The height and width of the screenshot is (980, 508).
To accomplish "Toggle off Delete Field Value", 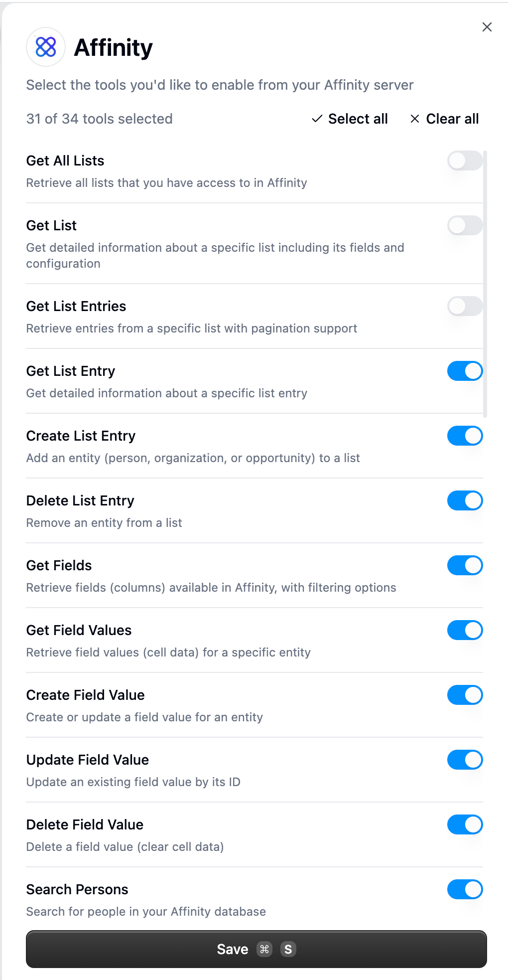I will click(x=464, y=824).
